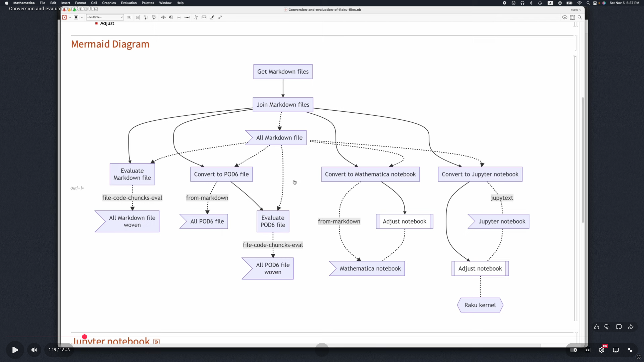Open video settings gear with HD badge

click(602, 350)
